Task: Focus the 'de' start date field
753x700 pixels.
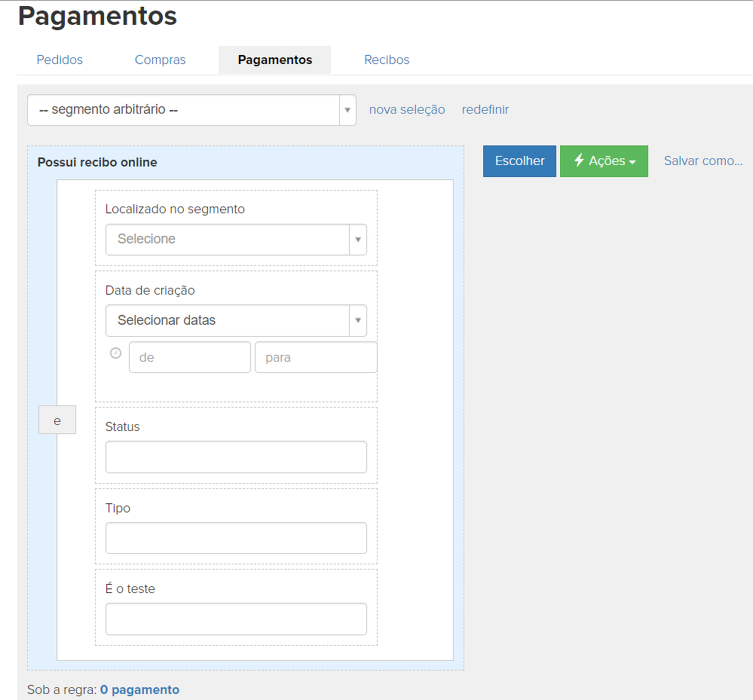Action: click(x=189, y=357)
